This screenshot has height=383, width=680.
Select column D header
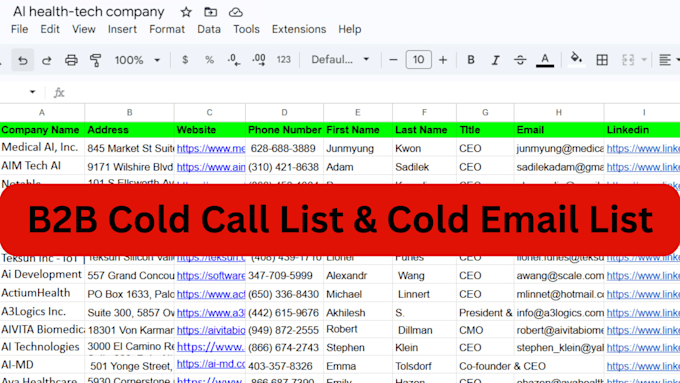coord(284,113)
